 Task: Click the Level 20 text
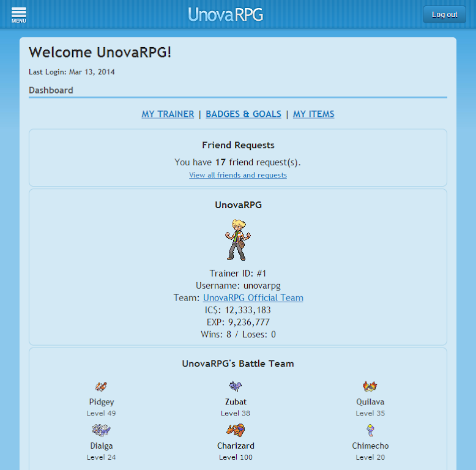(x=370, y=457)
